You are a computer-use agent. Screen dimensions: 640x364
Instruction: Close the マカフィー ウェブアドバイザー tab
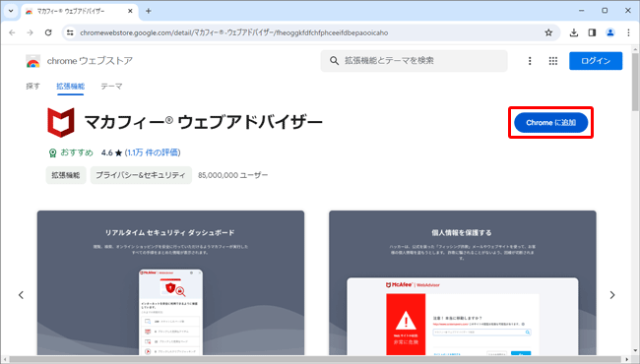point(130,11)
